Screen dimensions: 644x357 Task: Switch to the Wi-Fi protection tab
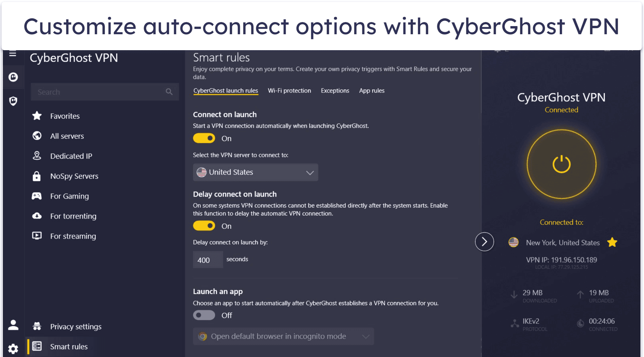click(289, 91)
